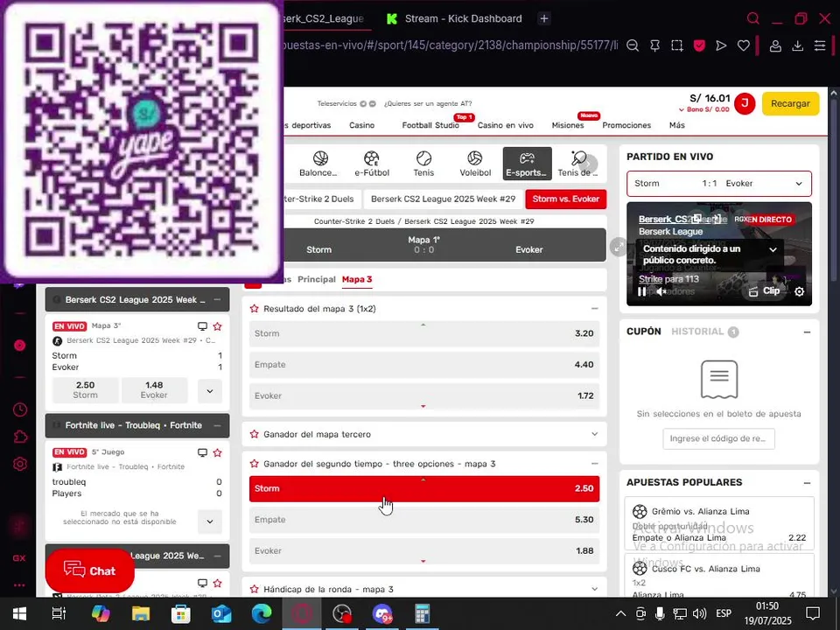Open the ad blocker shield icon
Image resolution: width=840 pixels, height=630 pixels.
(699, 45)
